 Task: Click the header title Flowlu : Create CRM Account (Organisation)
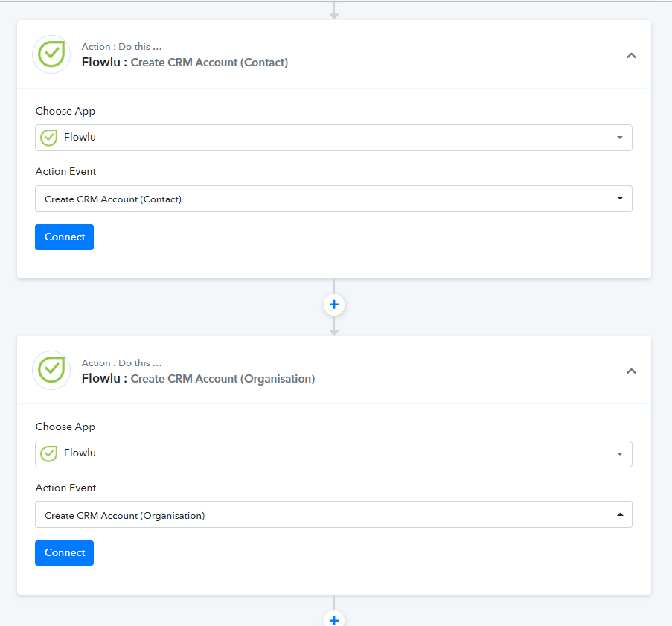tap(198, 379)
